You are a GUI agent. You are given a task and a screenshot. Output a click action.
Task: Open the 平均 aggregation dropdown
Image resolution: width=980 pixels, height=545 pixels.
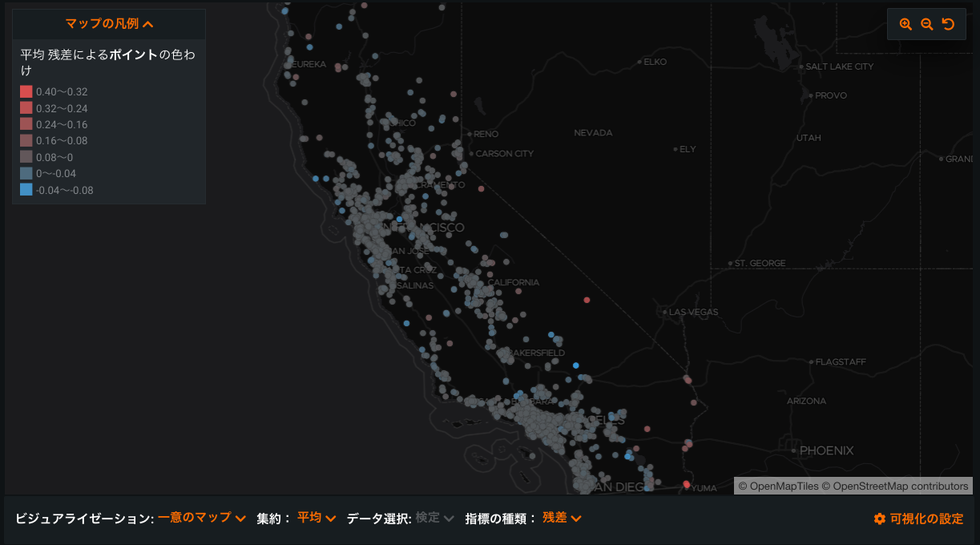click(316, 518)
